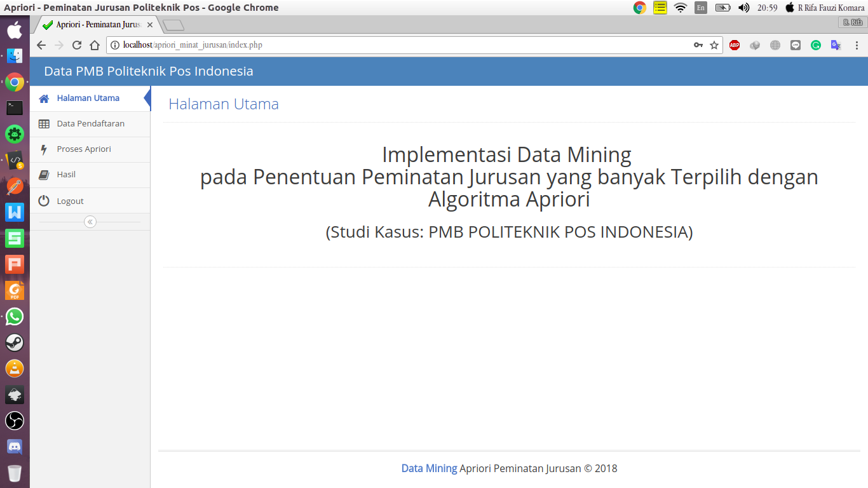Open WPS Presentation from the dock
Screen dimensions: 868x488
coord(15,264)
